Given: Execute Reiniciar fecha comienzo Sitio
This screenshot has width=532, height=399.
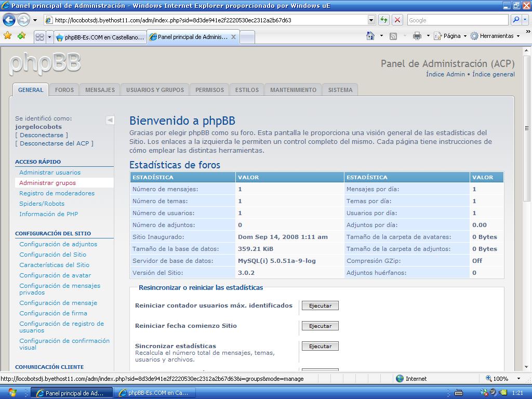Looking at the screenshot, I should tap(320, 326).
